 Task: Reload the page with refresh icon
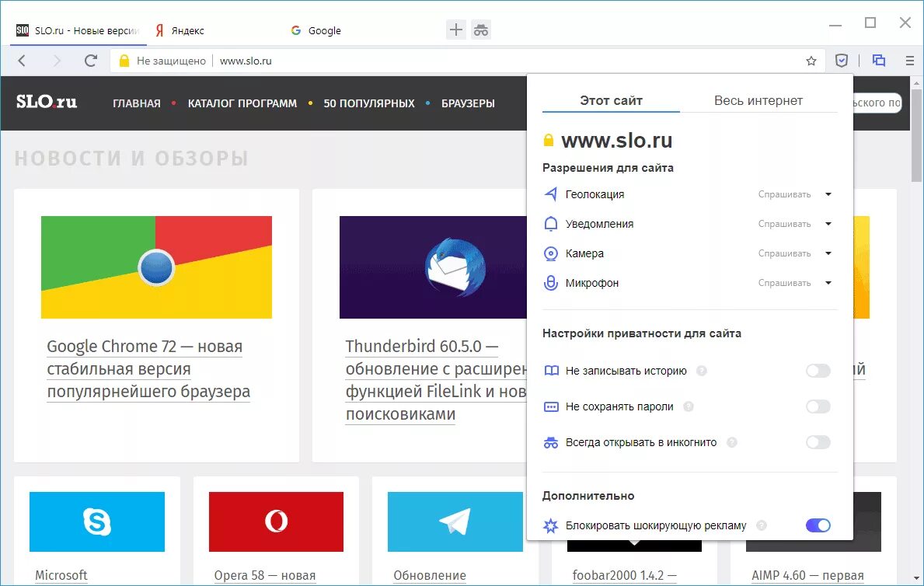click(x=90, y=61)
